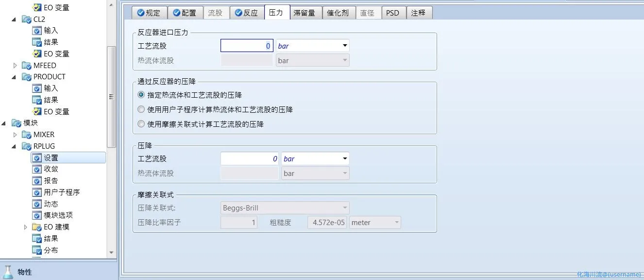The image size is (644, 280).
Task: Collapse the PRODUCT tree node
Action: point(14,77)
